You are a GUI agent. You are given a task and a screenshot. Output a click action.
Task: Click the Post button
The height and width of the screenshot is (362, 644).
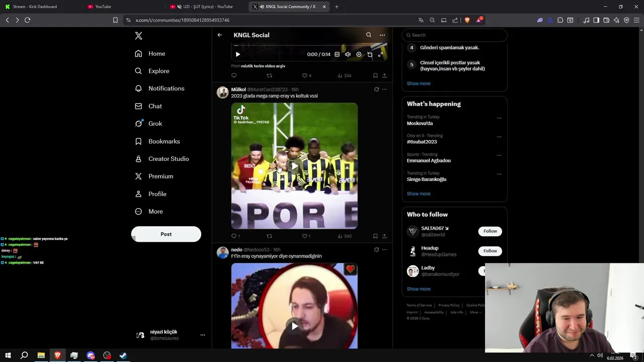pyautogui.click(x=166, y=234)
